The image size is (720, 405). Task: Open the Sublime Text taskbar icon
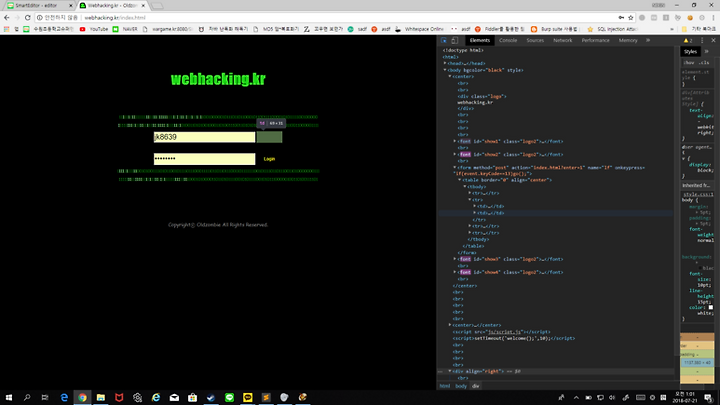click(x=266, y=397)
